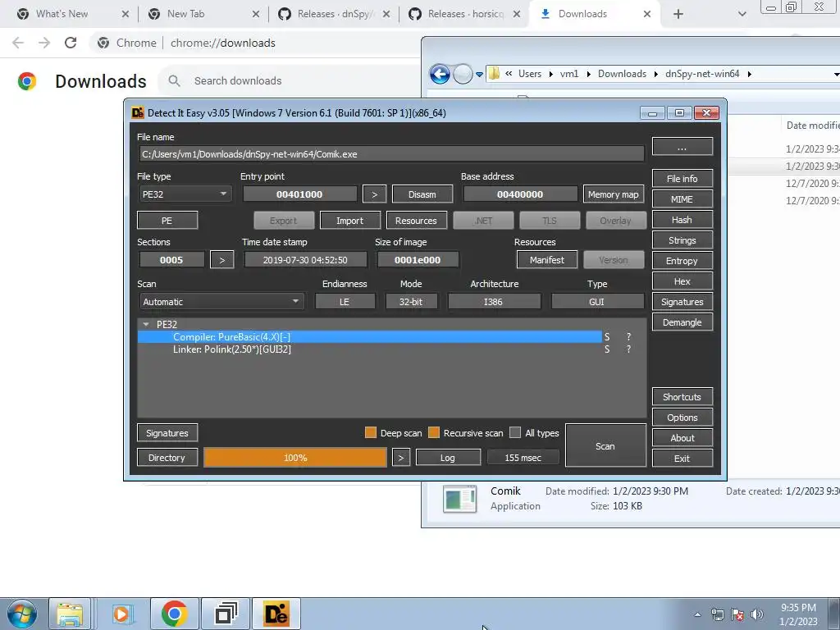
Task: Click the Comik application thumbnail in Explorer
Action: coord(460,499)
